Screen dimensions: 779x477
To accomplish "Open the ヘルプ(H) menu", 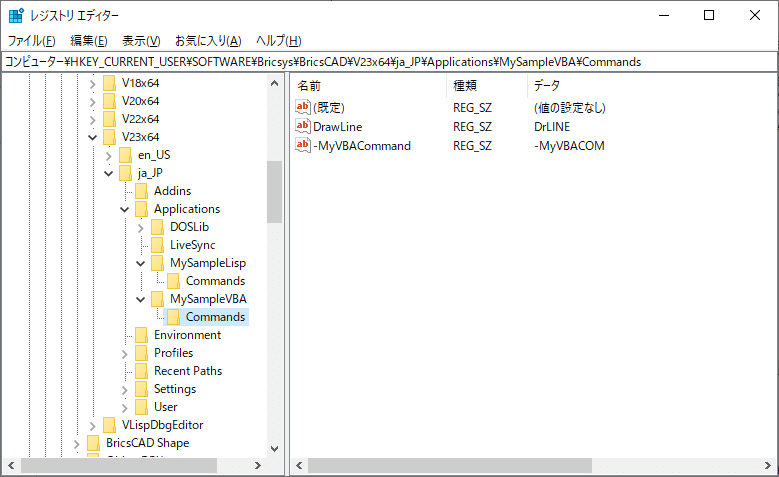I will point(279,40).
